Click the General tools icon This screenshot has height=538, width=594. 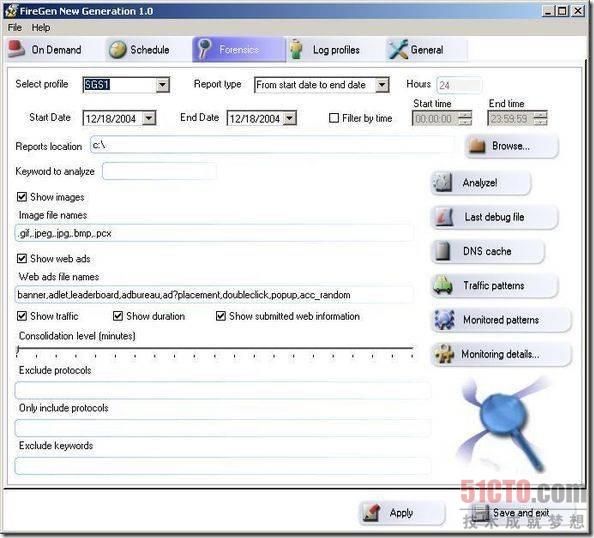click(398, 50)
